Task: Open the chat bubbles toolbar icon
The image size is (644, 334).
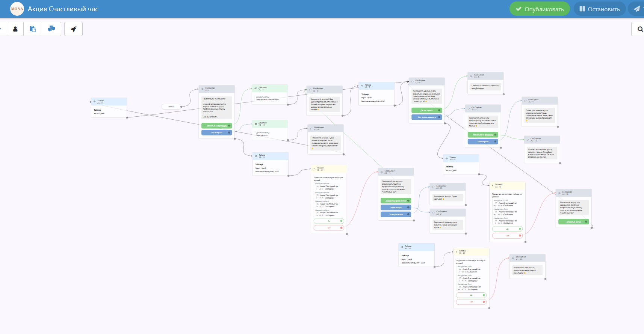Action: click(51, 29)
